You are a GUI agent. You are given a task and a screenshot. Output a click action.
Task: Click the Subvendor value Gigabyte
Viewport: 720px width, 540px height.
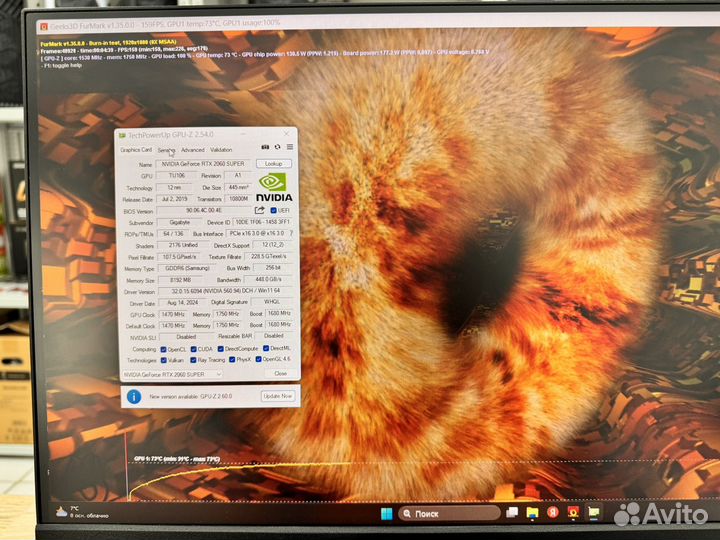coord(180,222)
